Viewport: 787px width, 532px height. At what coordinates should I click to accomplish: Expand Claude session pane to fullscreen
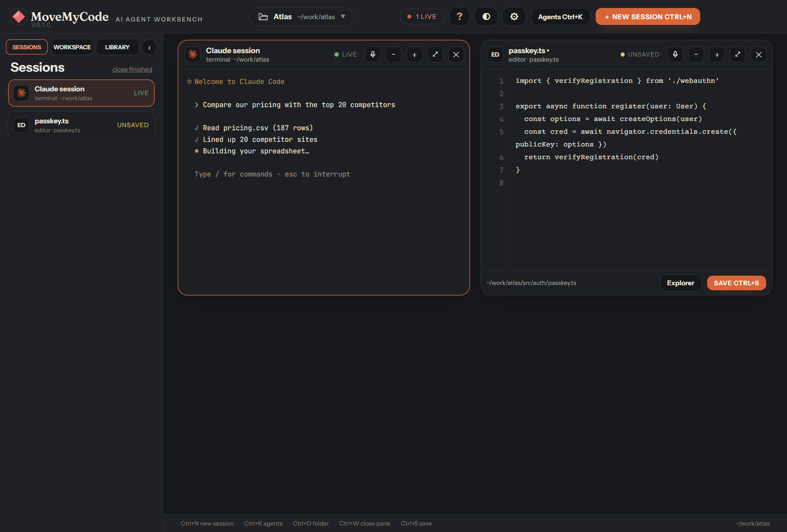tap(435, 55)
